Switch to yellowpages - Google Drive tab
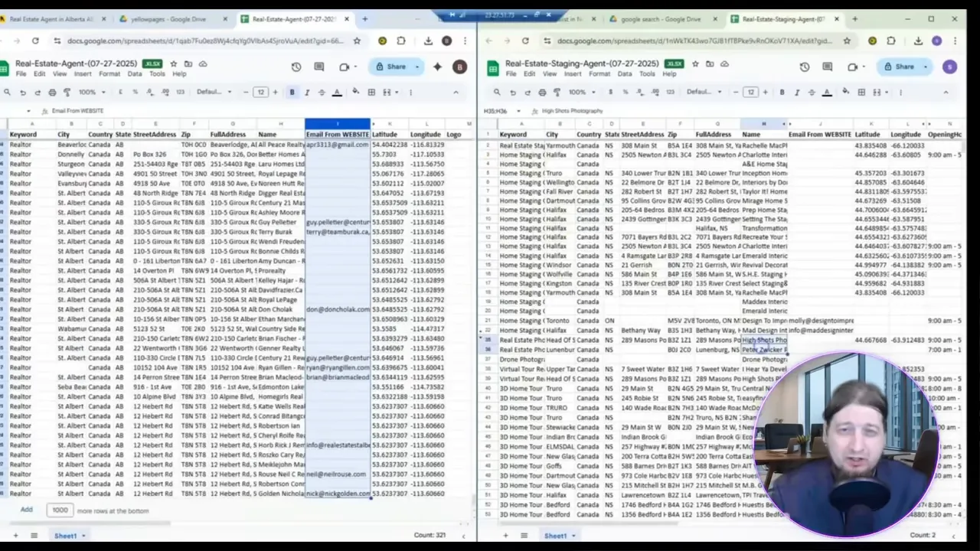Image resolution: width=980 pixels, height=551 pixels. click(168, 18)
